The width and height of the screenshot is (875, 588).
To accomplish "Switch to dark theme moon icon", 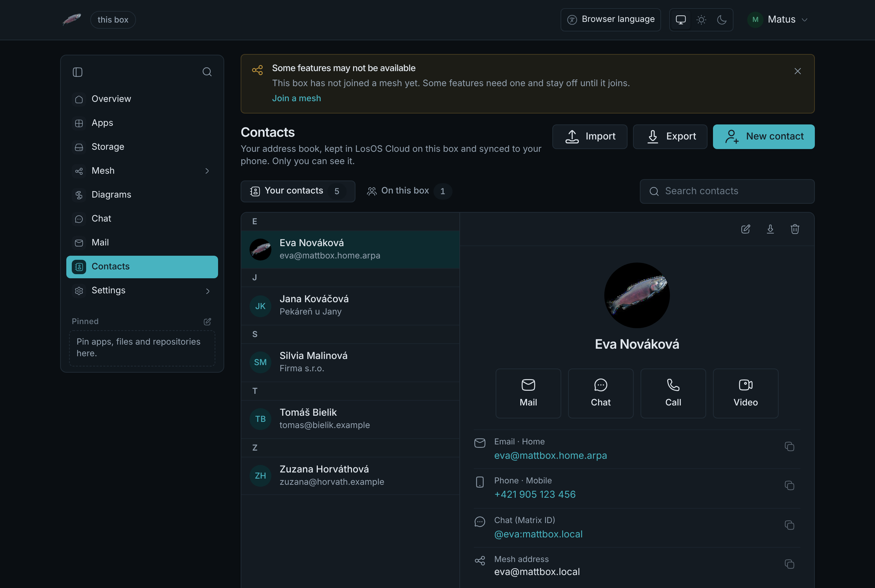I will 722,20.
